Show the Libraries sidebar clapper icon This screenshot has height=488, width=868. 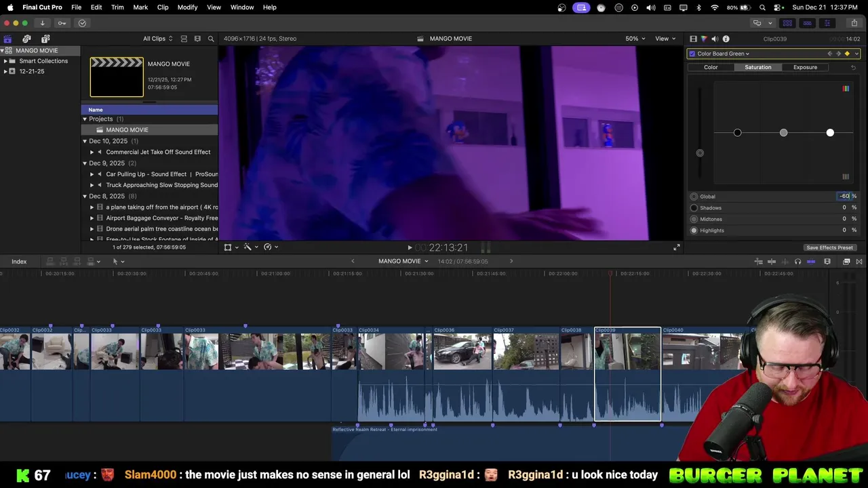(x=7, y=39)
